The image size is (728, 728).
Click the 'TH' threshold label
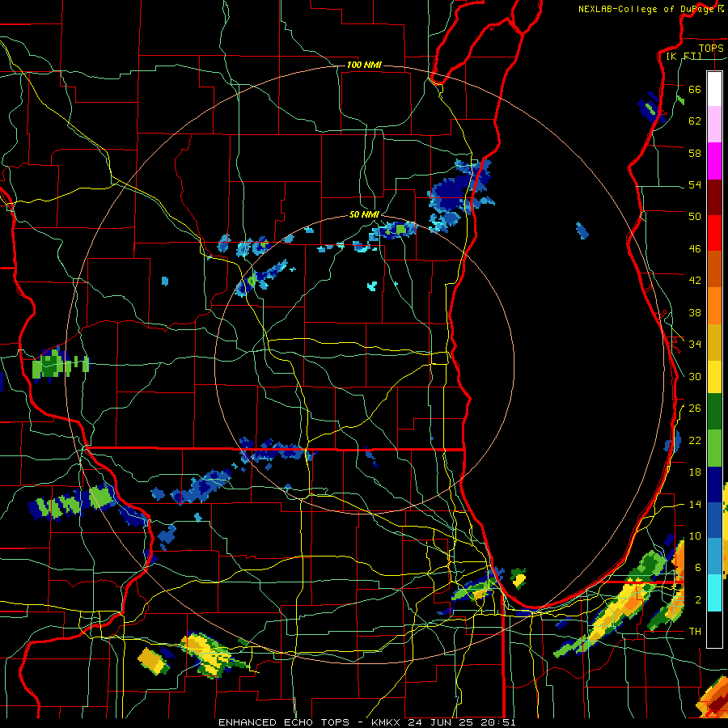pos(695,632)
